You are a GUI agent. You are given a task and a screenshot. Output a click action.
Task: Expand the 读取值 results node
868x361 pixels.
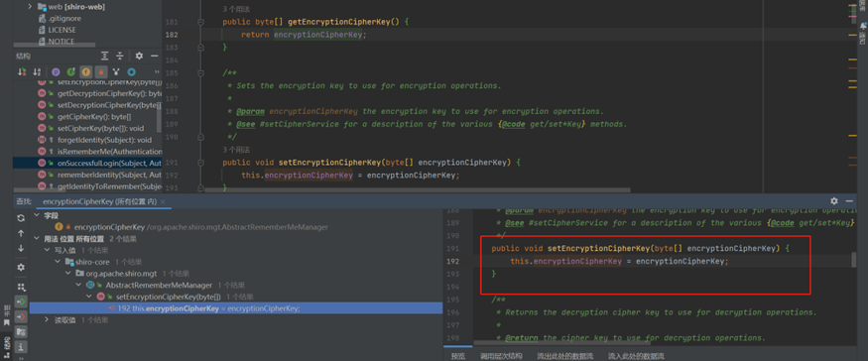pos(47,320)
